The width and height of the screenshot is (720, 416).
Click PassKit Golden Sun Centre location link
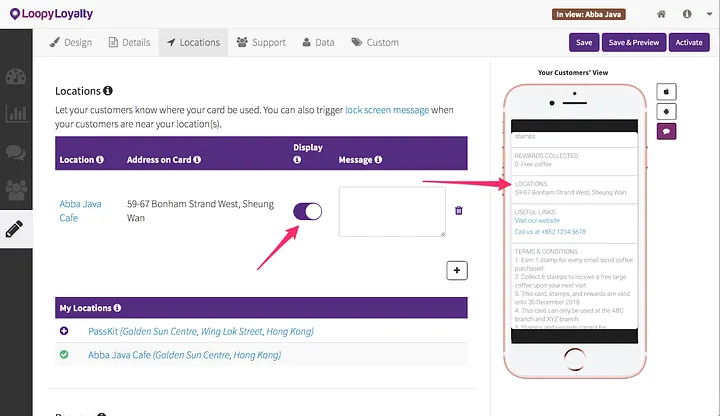201,331
